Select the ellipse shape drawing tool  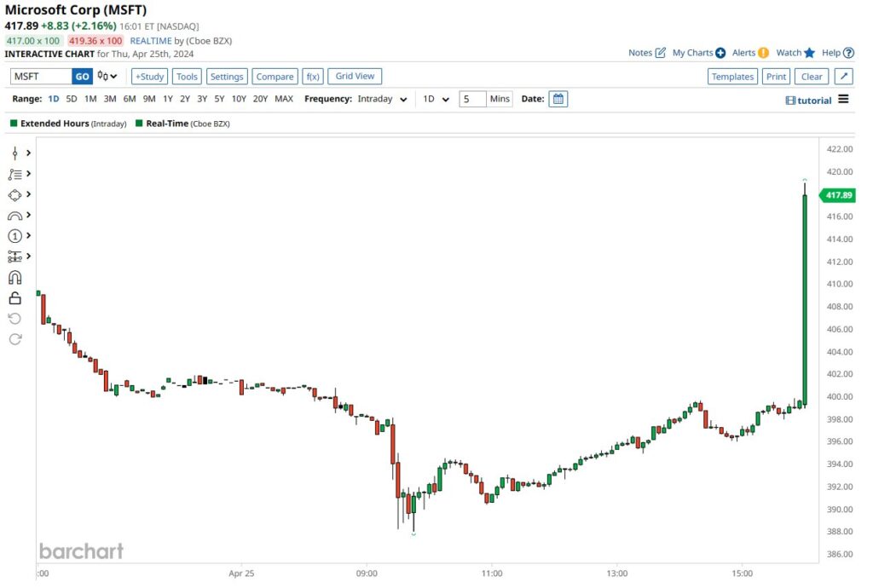click(x=14, y=195)
